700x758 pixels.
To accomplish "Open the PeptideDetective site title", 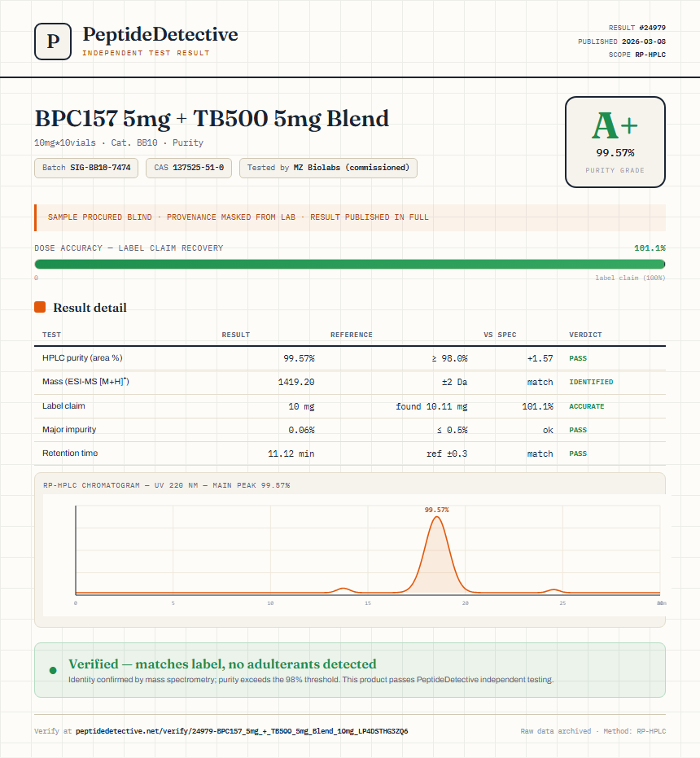I will 160,34.
